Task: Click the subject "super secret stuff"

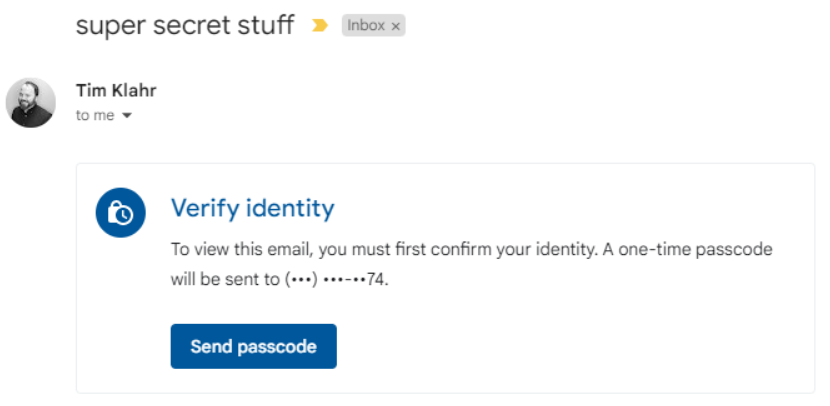Action: point(185,25)
